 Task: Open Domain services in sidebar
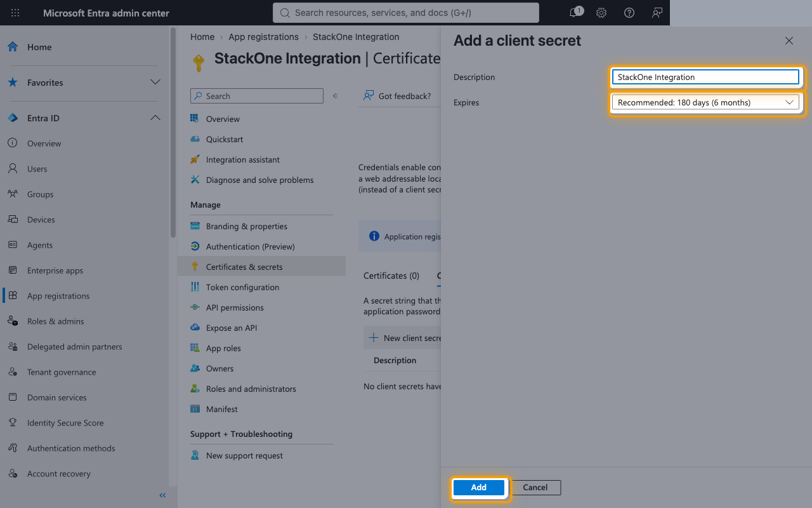[57, 398]
